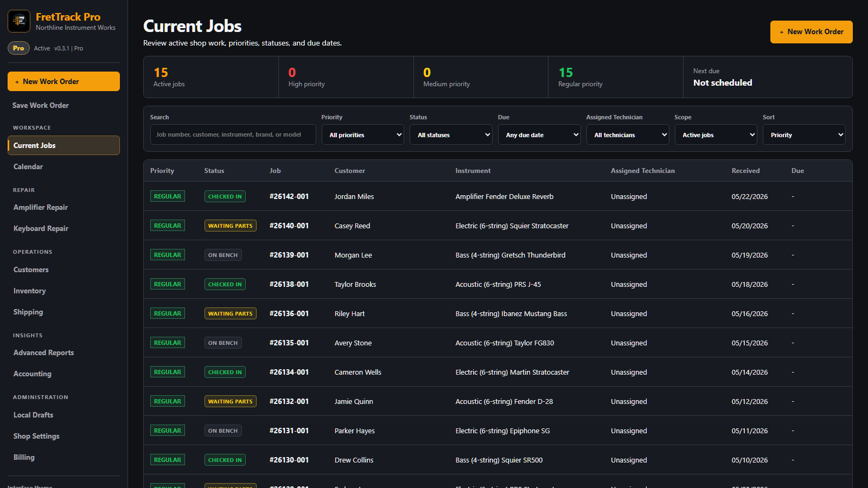868x488 pixels.
Task: Open the Customers section
Action: (31, 269)
